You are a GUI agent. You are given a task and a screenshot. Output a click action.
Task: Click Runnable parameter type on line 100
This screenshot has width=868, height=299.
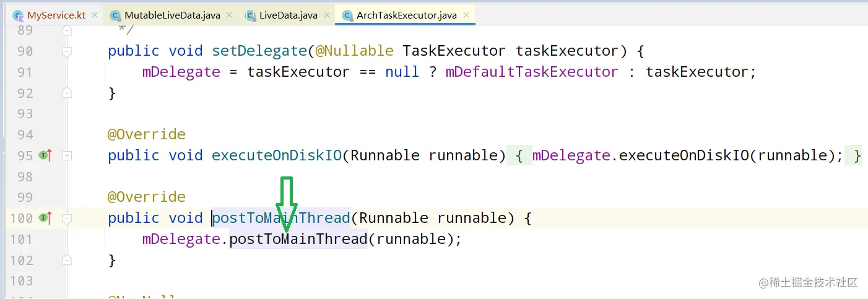point(393,218)
